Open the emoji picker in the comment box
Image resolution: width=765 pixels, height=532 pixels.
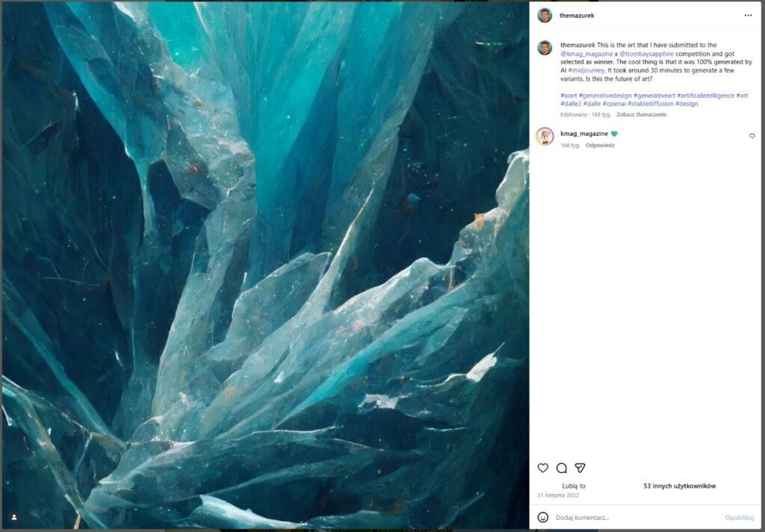pyautogui.click(x=543, y=517)
